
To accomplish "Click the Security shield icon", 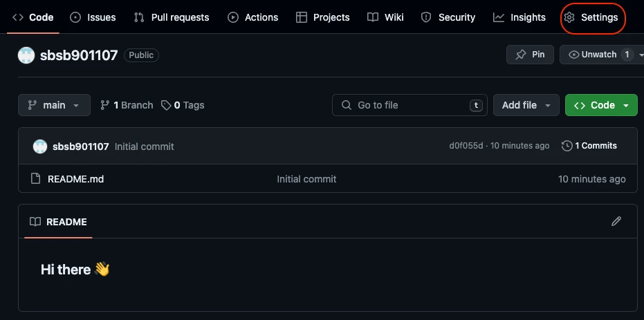I will coord(426,17).
